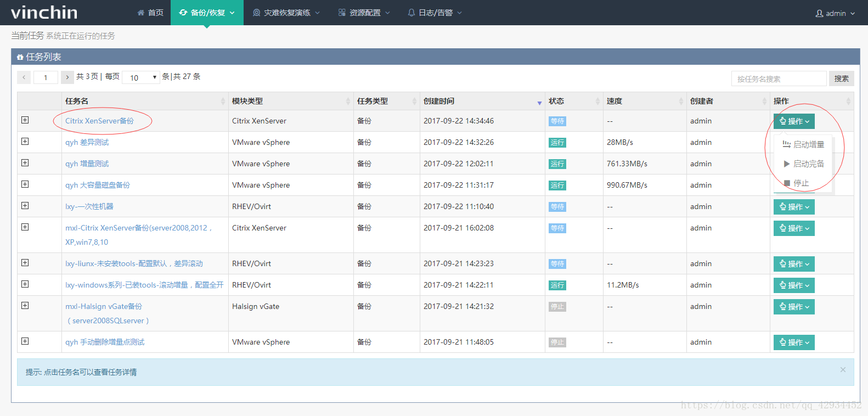This screenshot has width=868, height=416.
Task: Go to next page arrow
Action: [67, 77]
